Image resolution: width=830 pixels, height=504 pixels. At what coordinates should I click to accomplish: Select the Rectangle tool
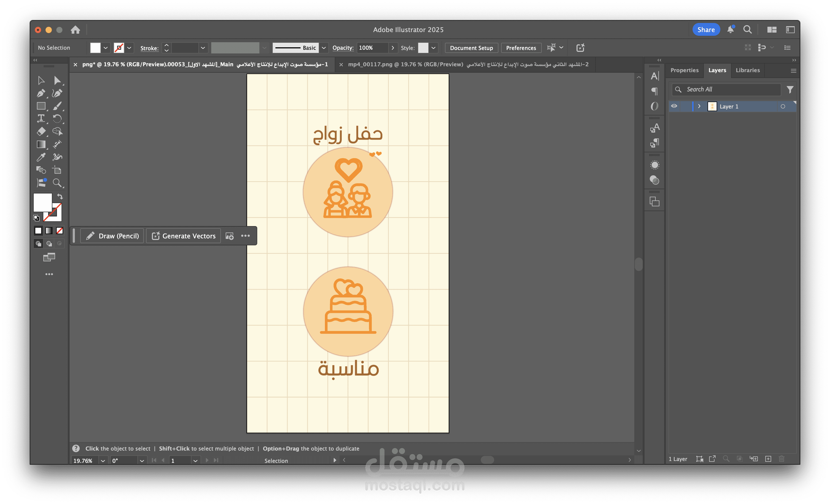click(x=41, y=106)
